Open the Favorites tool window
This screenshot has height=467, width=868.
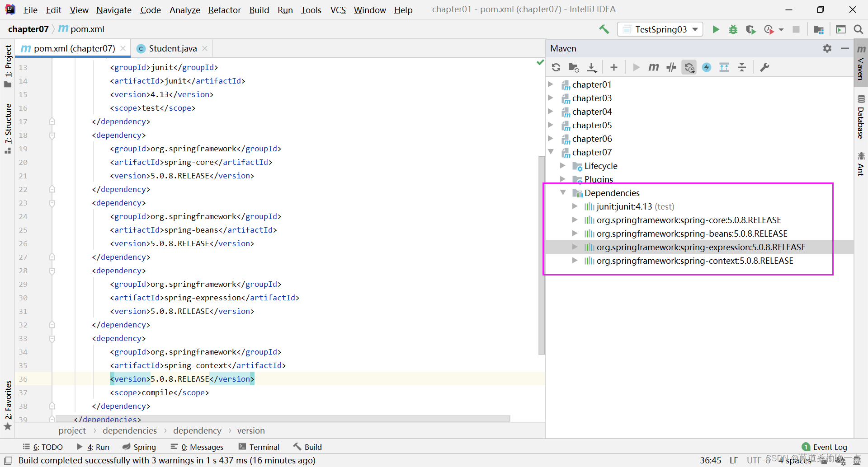8,405
